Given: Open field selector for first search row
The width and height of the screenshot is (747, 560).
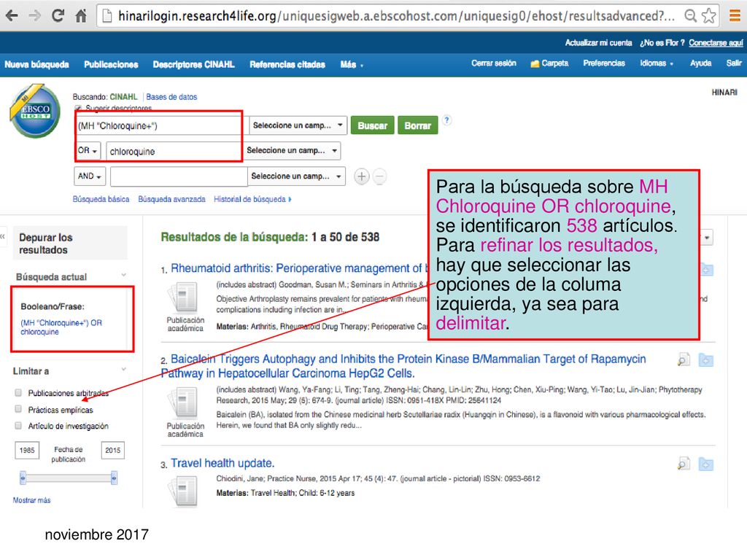Looking at the screenshot, I should tap(298, 125).
